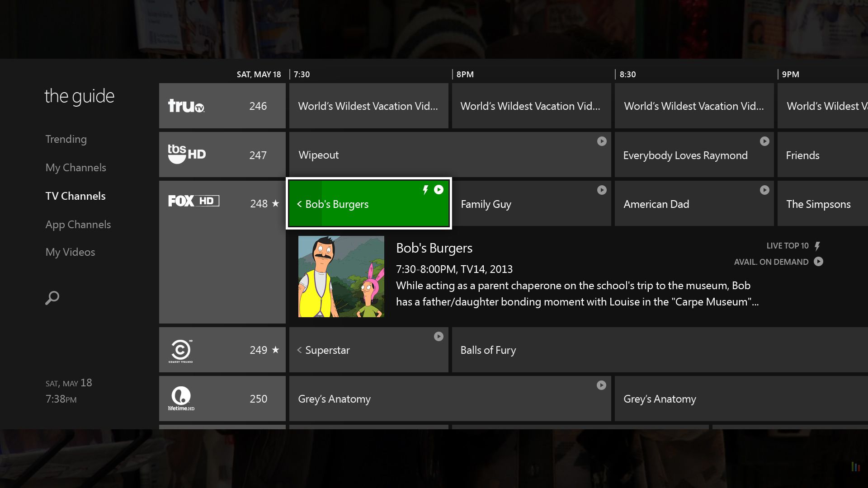Switch to the App Channels section
This screenshot has height=488, width=868.
[78, 224]
